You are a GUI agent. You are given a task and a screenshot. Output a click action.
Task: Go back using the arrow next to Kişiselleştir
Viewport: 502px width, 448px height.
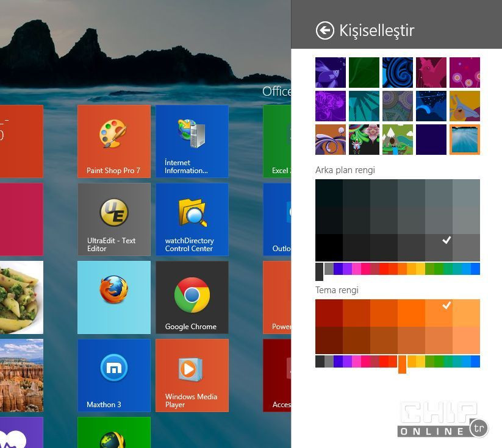point(325,30)
